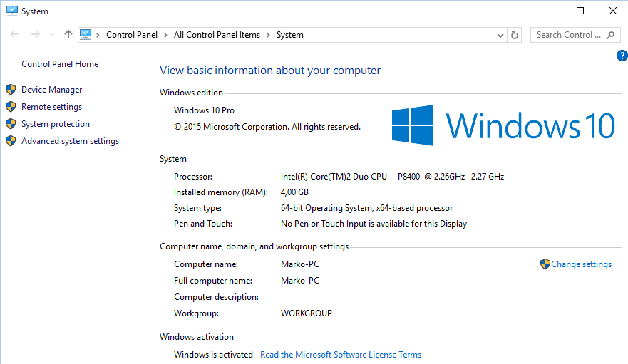Click the Forward navigation arrow

35,35
